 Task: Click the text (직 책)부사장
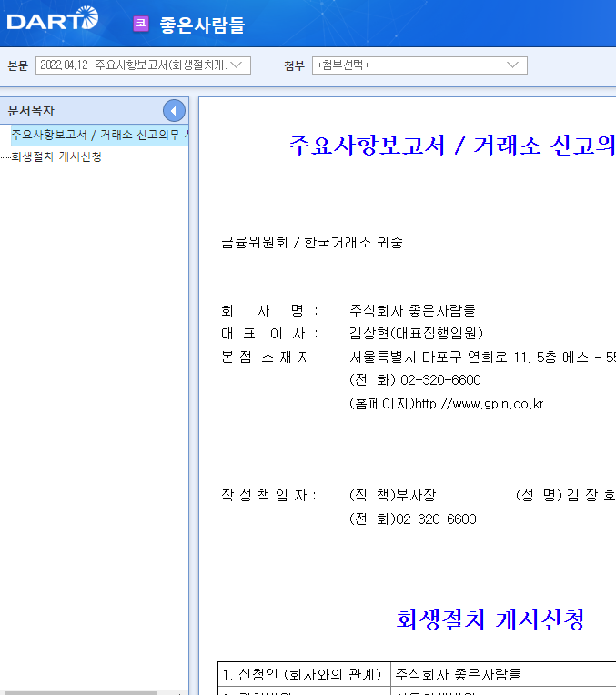pos(393,495)
